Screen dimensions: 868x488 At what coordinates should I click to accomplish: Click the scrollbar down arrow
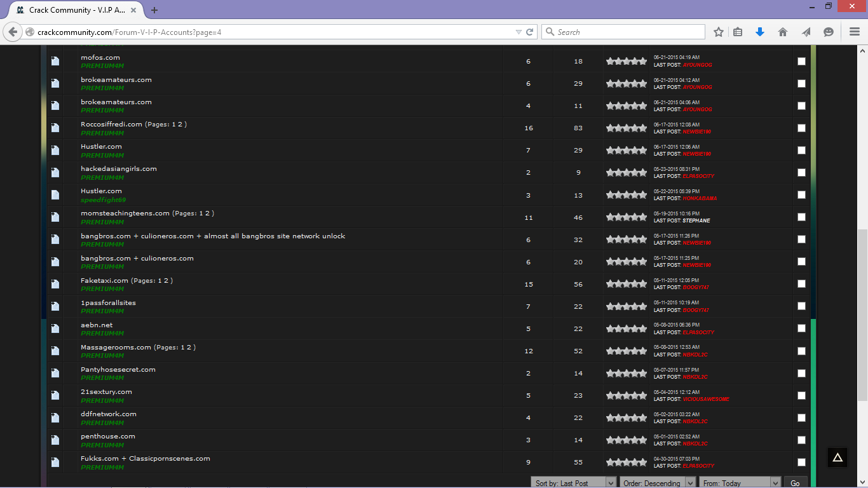point(862,482)
